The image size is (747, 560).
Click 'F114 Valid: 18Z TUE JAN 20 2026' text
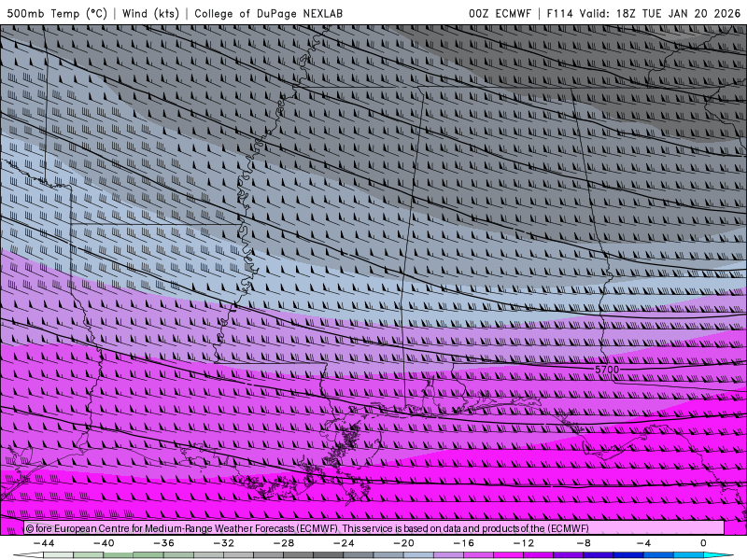(643, 13)
